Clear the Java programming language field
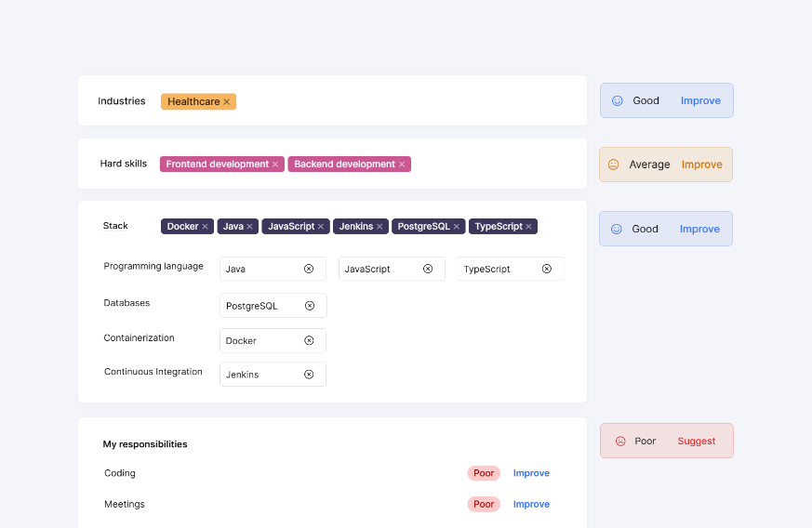This screenshot has height=528, width=812. click(x=309, y=269)
